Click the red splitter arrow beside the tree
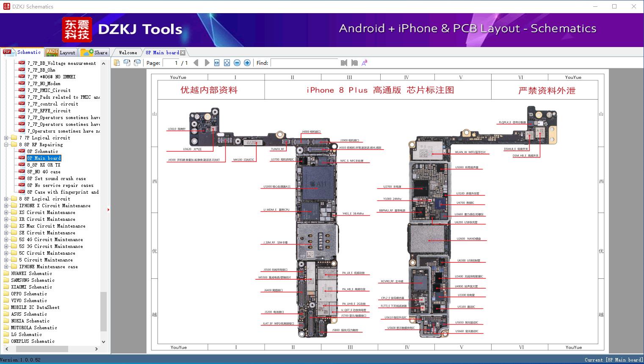644x364 pixels. pyautogui.click(x=108, y=209)
